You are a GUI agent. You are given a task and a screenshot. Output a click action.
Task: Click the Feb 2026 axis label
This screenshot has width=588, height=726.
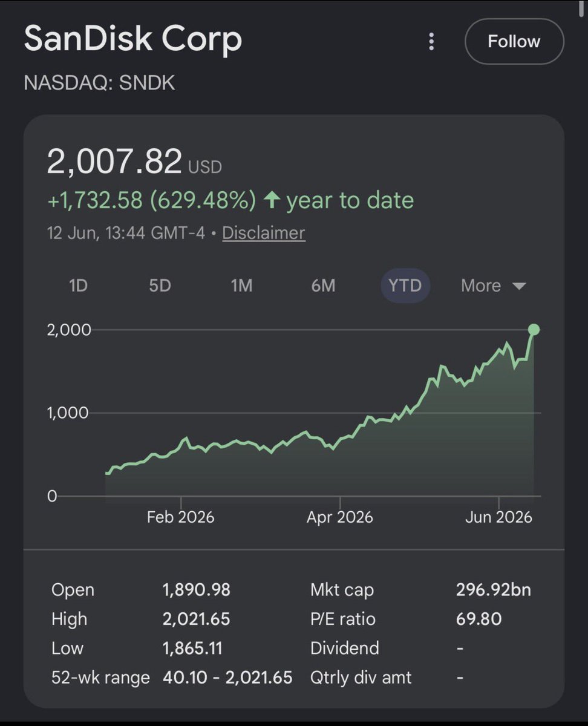pos(180,517)
